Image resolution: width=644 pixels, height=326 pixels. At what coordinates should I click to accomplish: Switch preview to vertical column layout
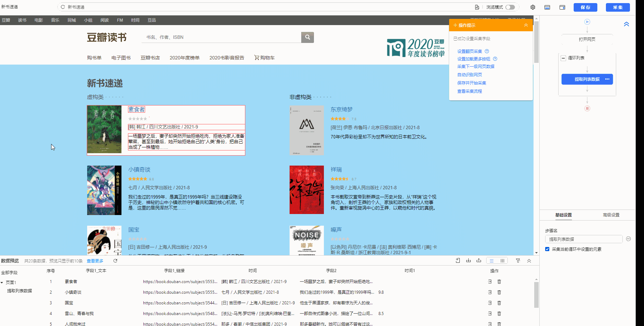tap(502, 261)
